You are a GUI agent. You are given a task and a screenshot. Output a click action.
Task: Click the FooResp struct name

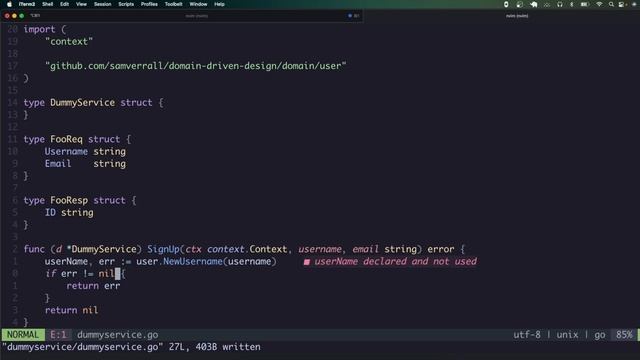(x=69, y=200)
